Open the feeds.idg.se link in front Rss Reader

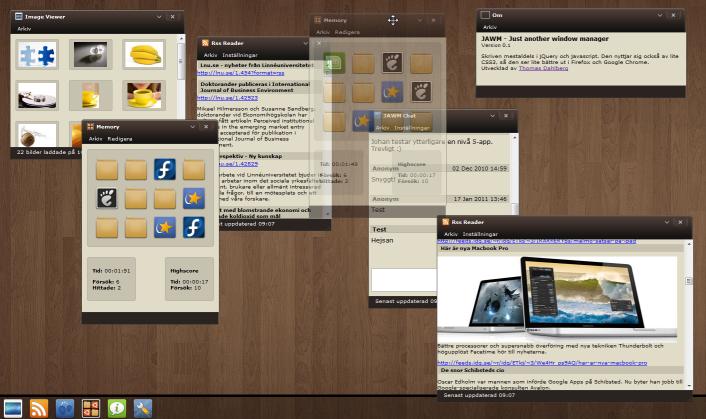tap(542, 363)
